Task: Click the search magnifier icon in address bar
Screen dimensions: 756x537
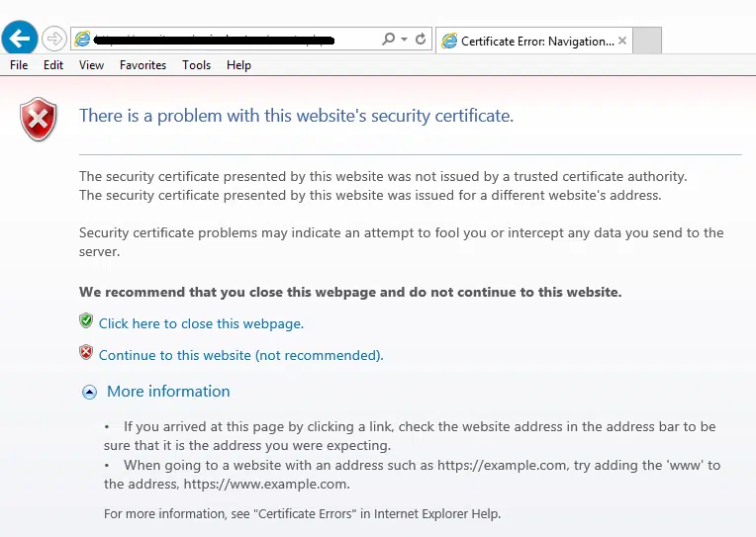Action: pyautogui.click(x=389, y=40)
